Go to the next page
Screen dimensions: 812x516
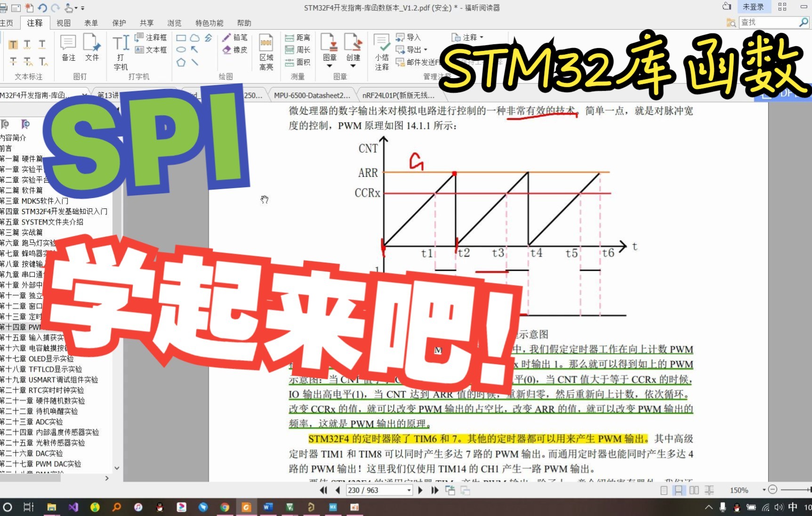[420, 490]
